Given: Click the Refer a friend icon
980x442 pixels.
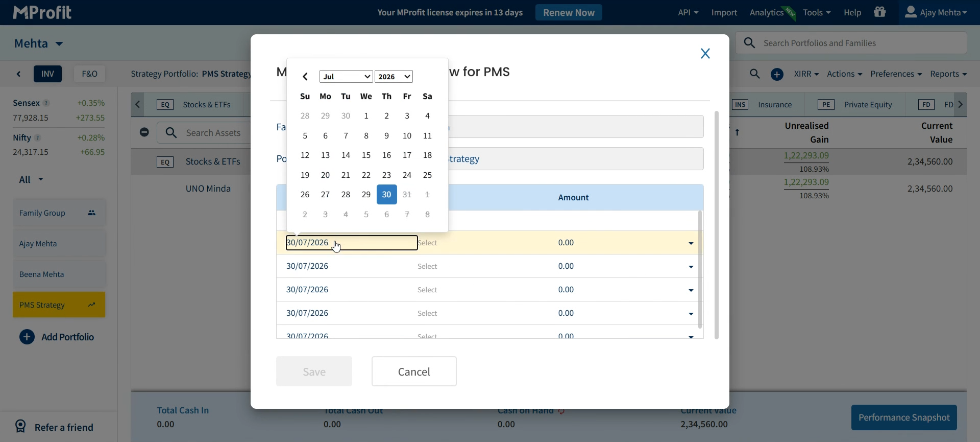Looking at the screenshot, I should point(20,427).
